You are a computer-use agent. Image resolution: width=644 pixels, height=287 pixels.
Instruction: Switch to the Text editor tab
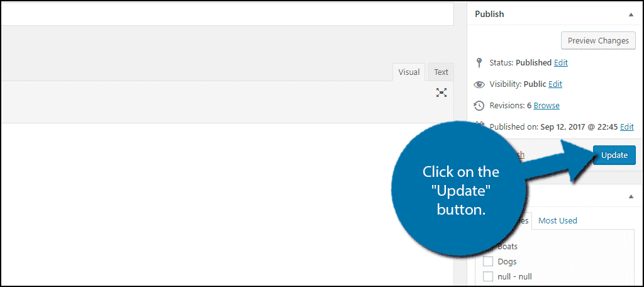pos(441,72)
